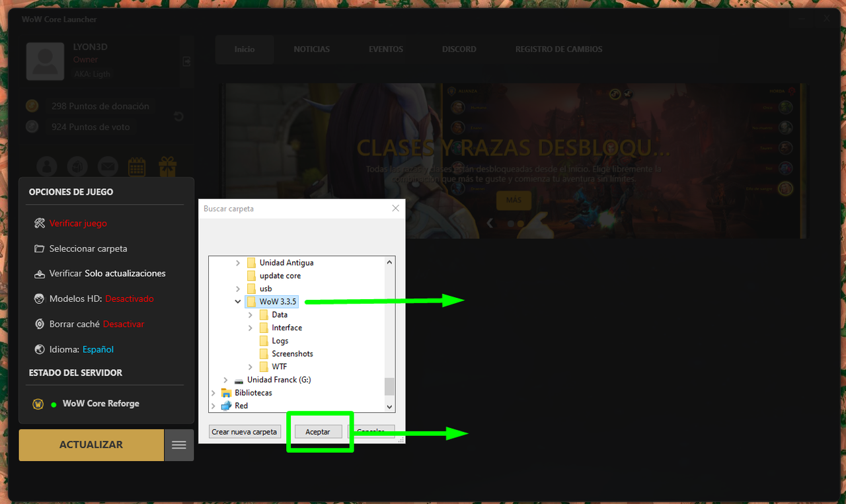The image size is (846, 504).
Task: Select the Unidad Antigua folder name
Action: point(286,263)
